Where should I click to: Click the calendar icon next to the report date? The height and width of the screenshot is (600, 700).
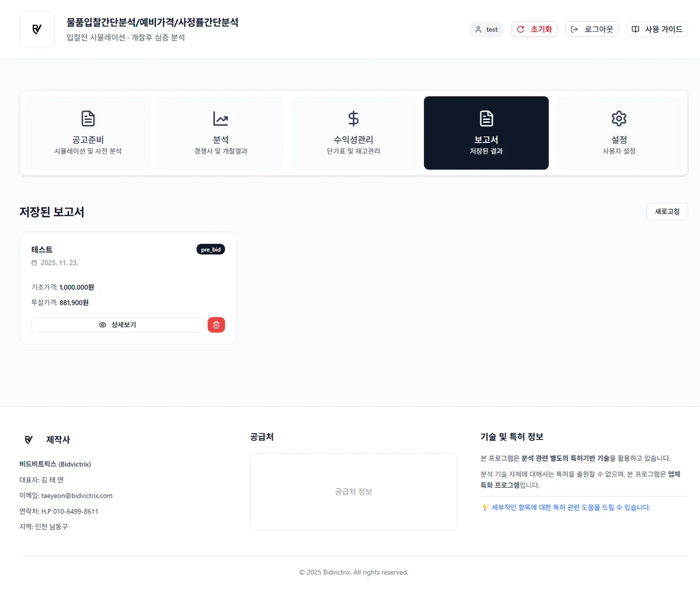click(34, 262)
